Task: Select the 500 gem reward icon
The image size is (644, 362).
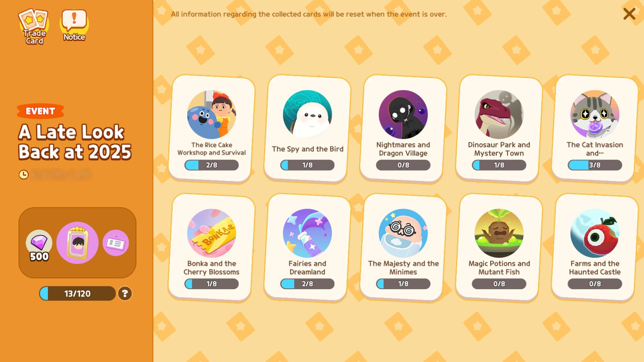Action: (39, 245)
